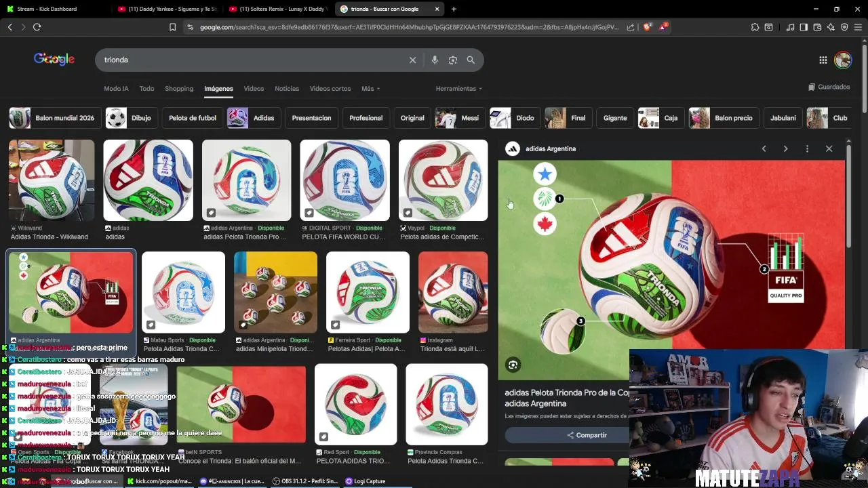Screen dimensions: 868x488
Task: Filter by Messi chip
Action: [460, 118]
